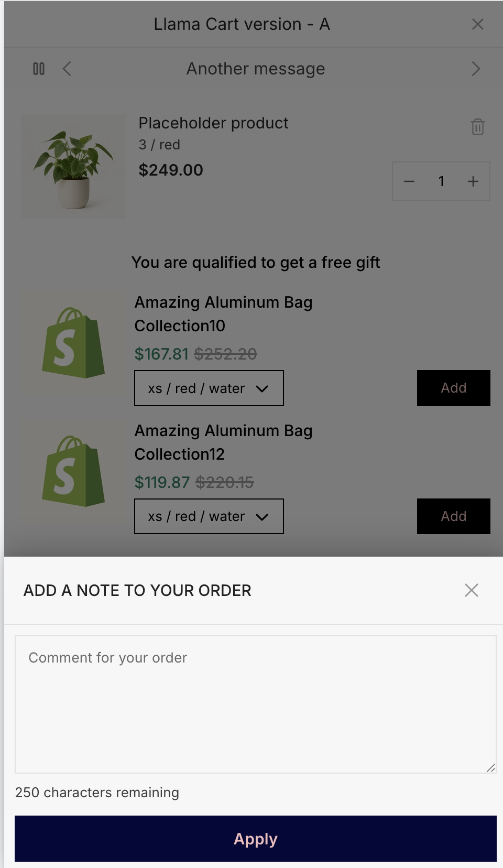The width and height of the screenshot is (503, 868).
Task: Show previous announcement message
Action: 67,69
